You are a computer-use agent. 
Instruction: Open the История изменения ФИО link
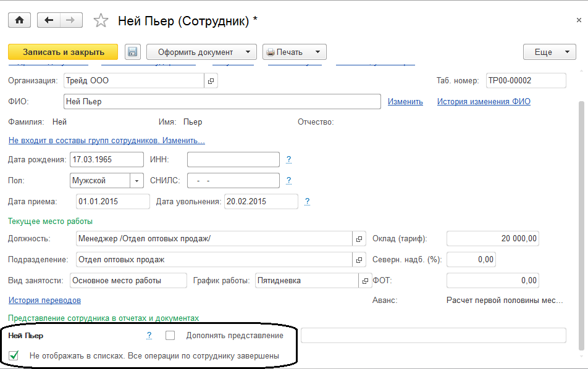(x=484, y=102)
